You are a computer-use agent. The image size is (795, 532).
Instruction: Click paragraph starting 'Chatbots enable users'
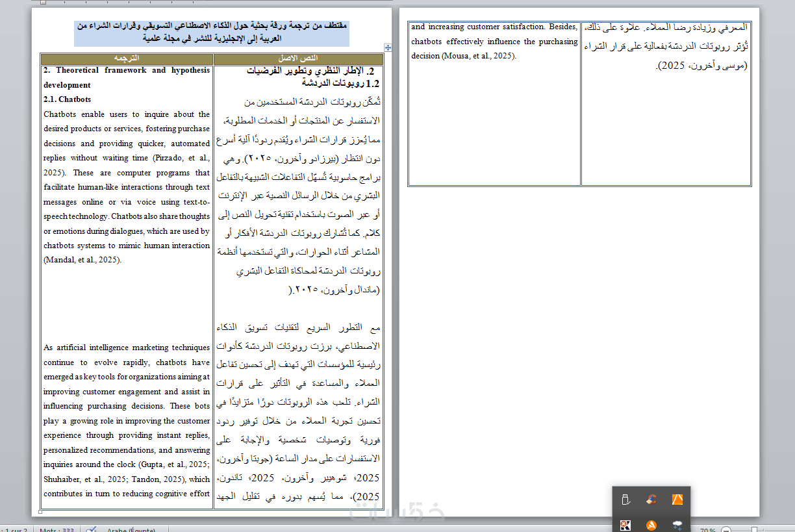(x=127, y=187)
